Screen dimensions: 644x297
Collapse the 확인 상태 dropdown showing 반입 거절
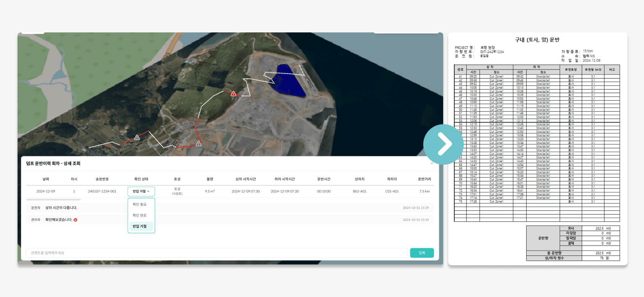click(x=141, y=191)
